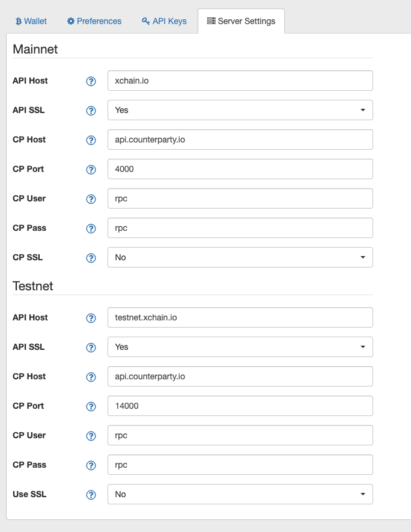Open help for Testnet CP Port
411x532 pixels.
click(x=91, y=406)
